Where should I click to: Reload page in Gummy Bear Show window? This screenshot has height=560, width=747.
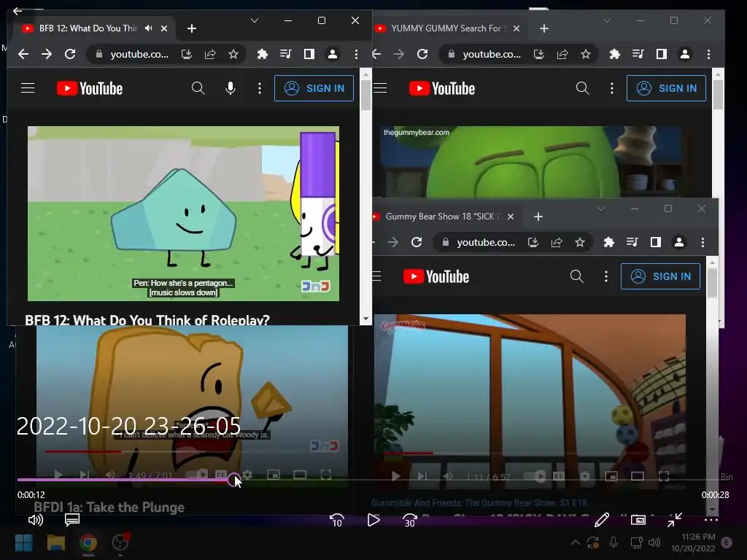(417, 242)
